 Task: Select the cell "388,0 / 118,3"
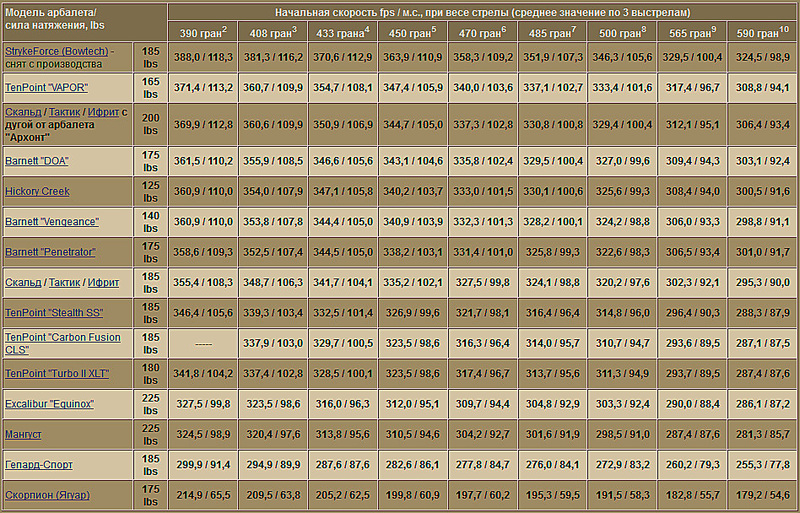(203, 57)
